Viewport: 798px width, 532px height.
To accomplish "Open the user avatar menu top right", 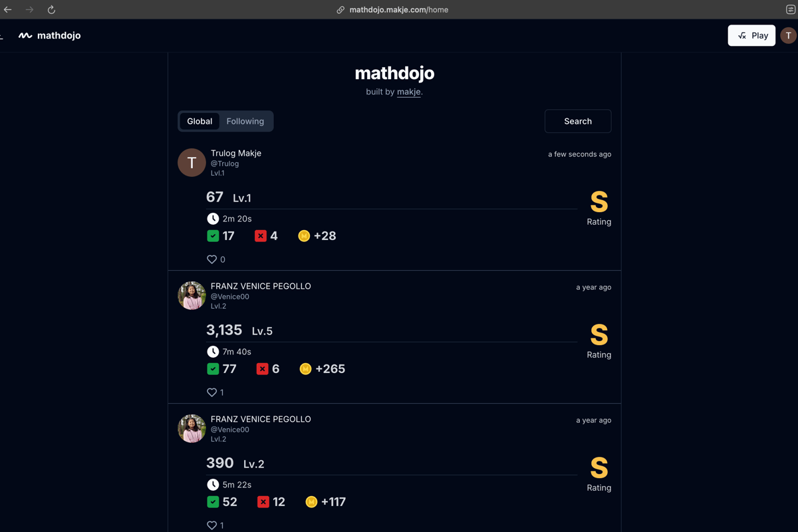I will pos(788,36).
